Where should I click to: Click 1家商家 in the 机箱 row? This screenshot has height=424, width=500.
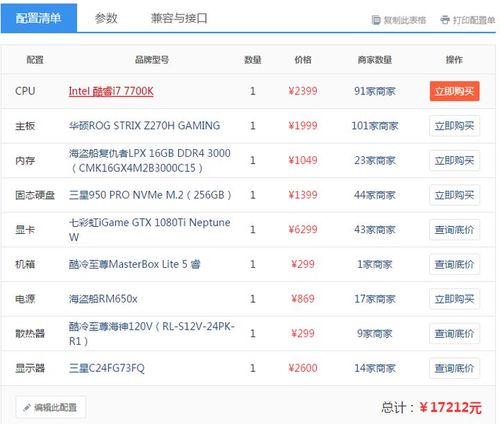[375, 264]
